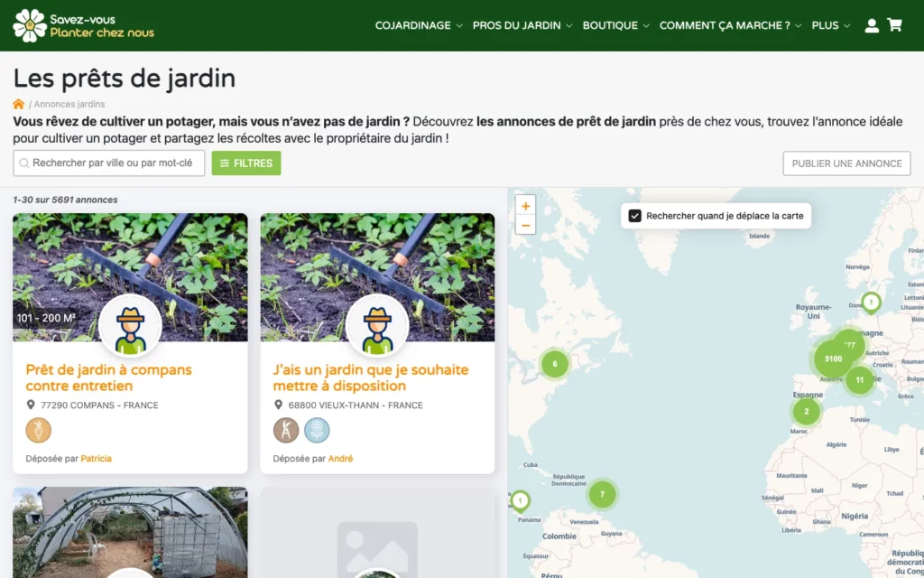Viewport: 924px width, 578px height.
Task: Open 'J'ais un jardin que je souhaite' listing
Action: [371, 378]
